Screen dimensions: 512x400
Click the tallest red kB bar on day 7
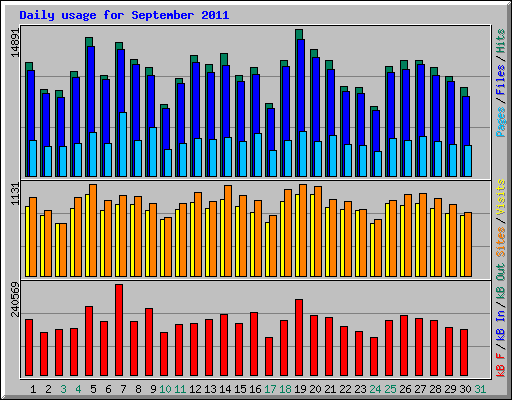point(119,330)
